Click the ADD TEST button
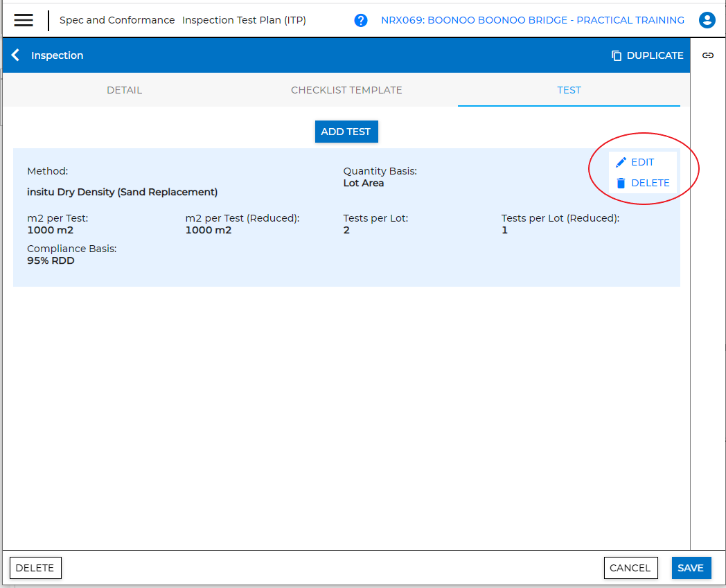 click(346, 132)
